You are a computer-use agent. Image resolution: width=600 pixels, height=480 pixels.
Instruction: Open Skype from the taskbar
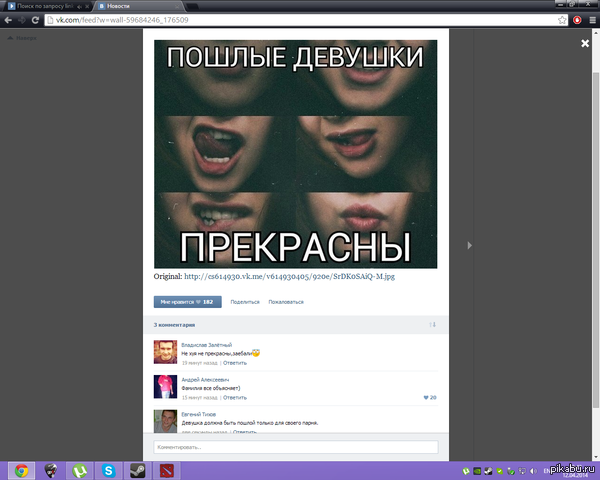click(x=107, y=469)
